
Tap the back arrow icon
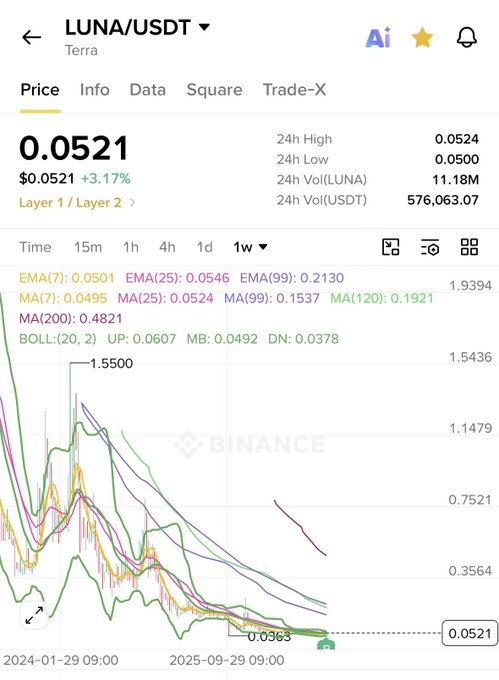point(31,38)
